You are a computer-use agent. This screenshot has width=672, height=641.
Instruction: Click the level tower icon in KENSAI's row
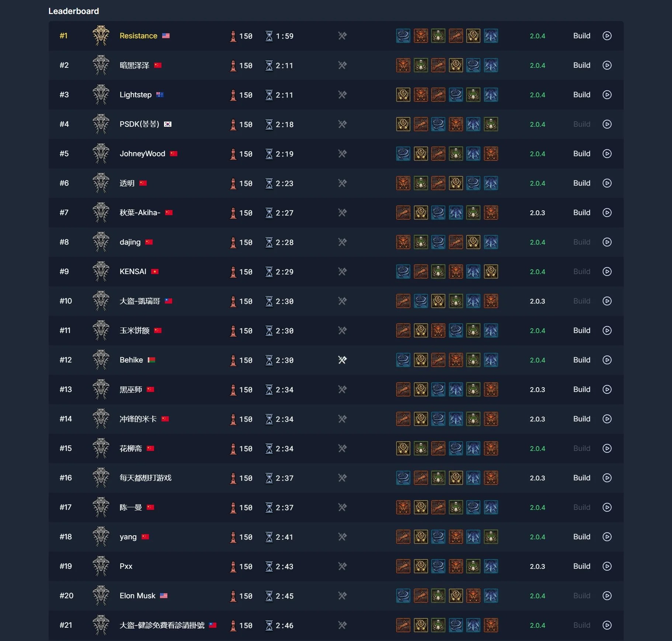tap(233, 272)
